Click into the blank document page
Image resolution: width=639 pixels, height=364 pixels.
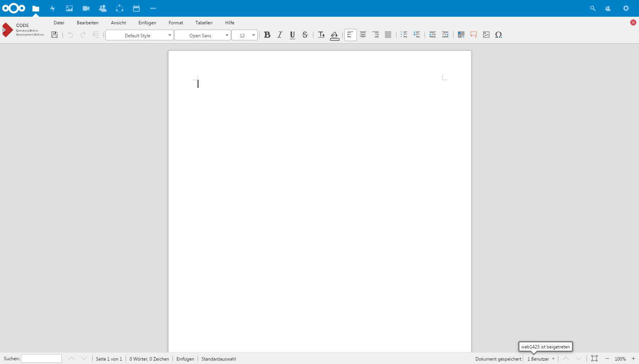319,201
